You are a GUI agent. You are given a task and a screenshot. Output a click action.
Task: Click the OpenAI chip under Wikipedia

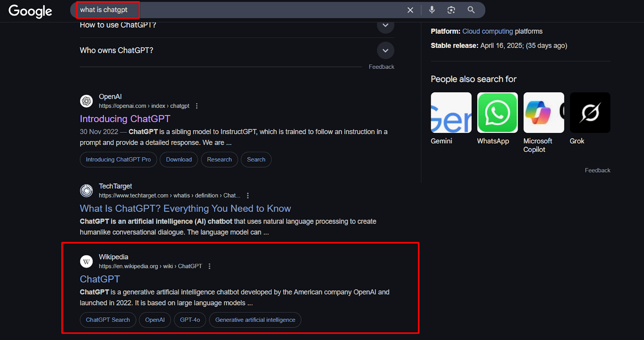(x=155, y=320)
